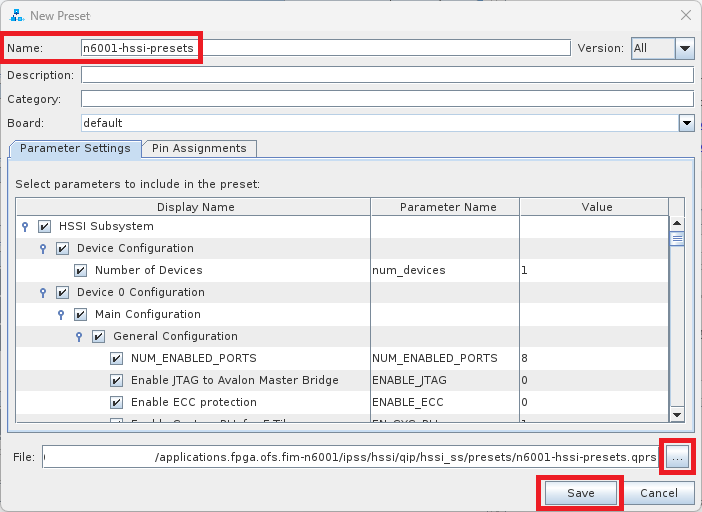Uncheck the NUM_ENABLED_PORTS parameter checkbox
Screen dimensions: 702x512
pos(116,358)
